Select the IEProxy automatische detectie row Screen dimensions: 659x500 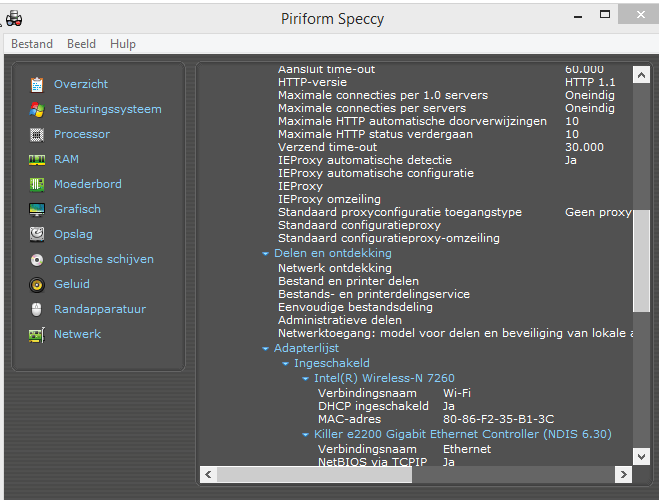click(427, 161)
